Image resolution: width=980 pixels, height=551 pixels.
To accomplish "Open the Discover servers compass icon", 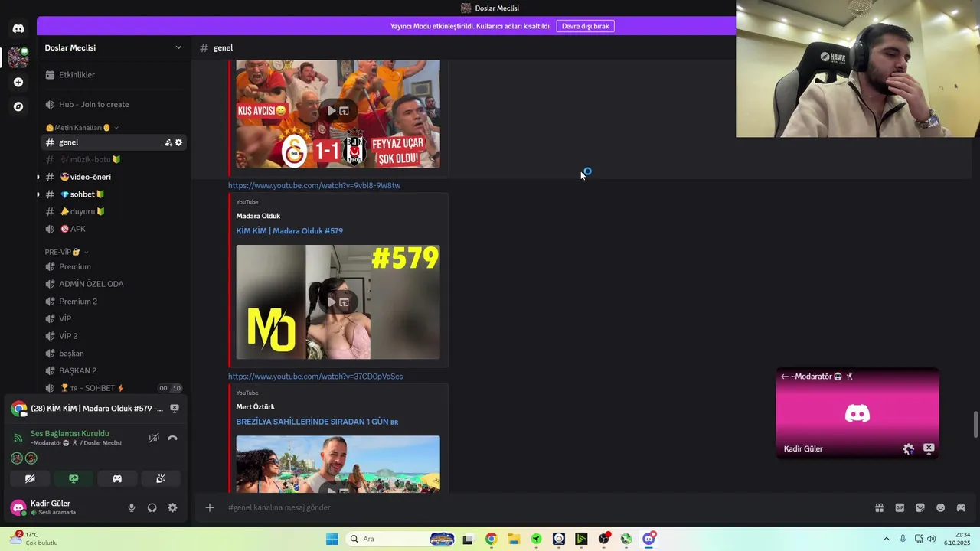I will pyautogui.click(x=18, y=106).
